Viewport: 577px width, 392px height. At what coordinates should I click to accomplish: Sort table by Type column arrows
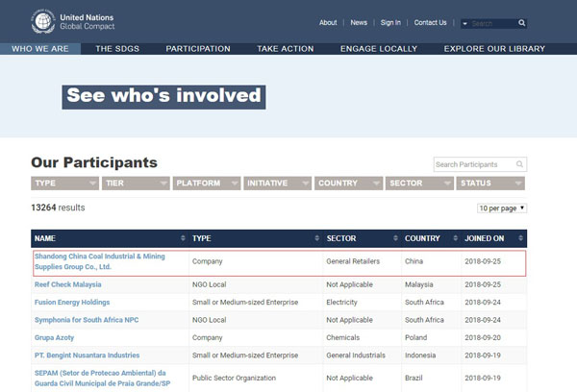(316, 238)
